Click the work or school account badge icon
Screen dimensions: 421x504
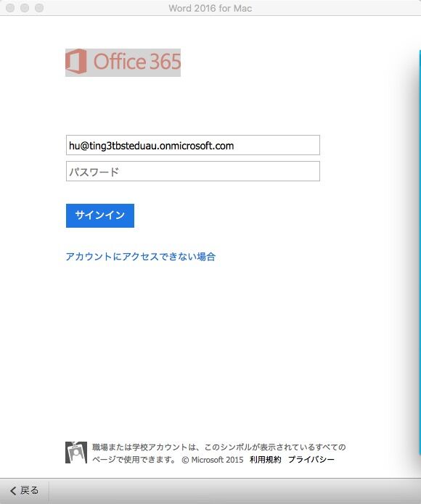pos(76,453)
